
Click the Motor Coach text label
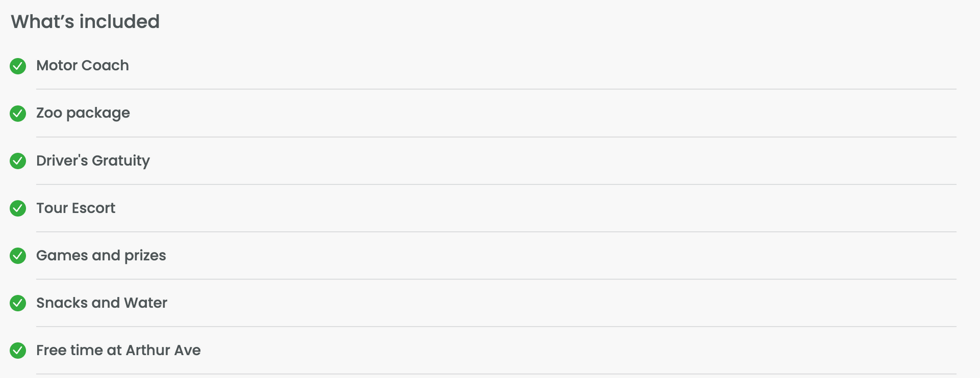(x=82, y=65)
